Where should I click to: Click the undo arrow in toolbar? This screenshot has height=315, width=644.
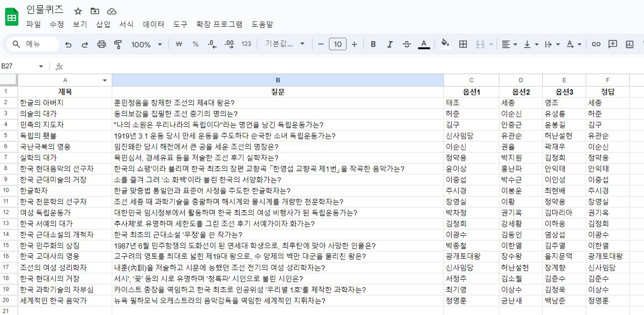[x=68, y=44]
